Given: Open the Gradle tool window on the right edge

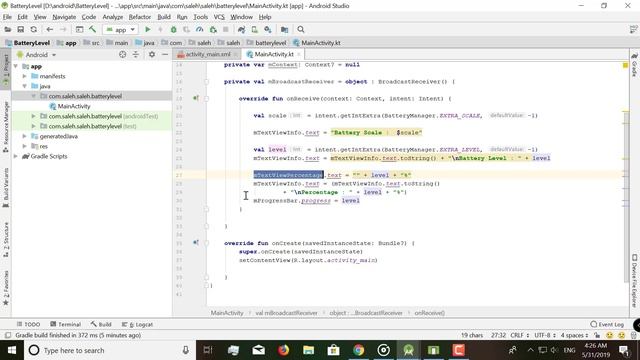Looking at the screenshot, I should coord(634,64).
